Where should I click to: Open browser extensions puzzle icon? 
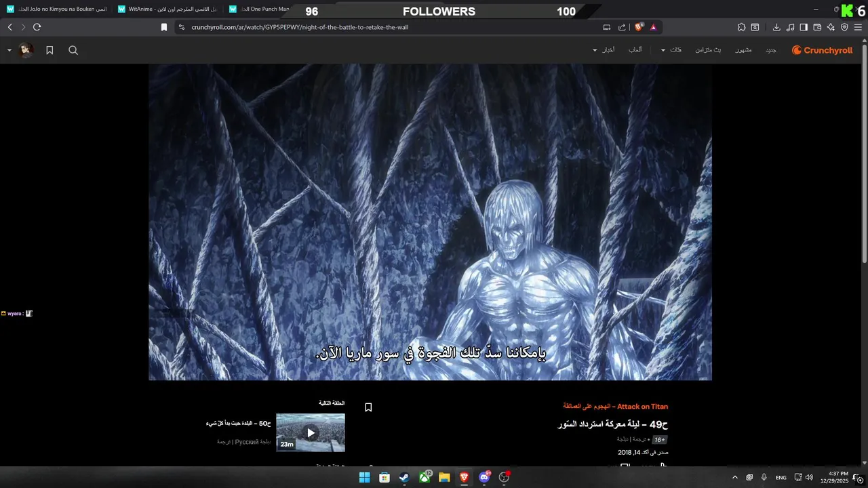pyautogui.click(x=741, y=27)
